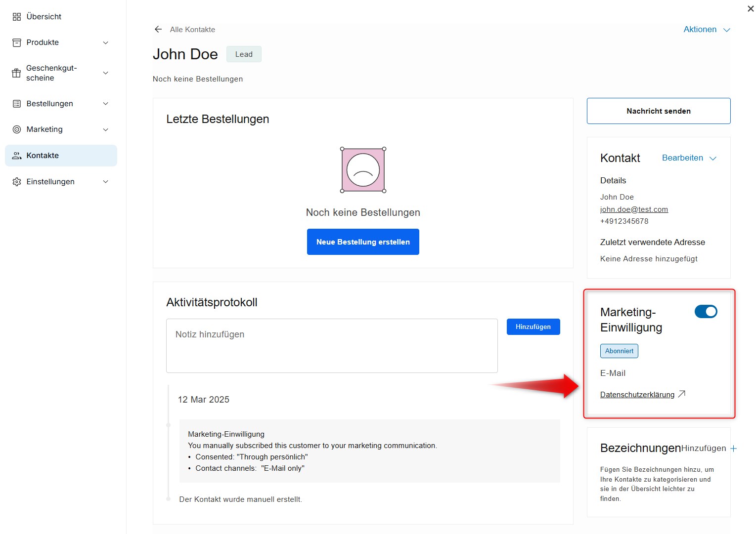The height and width of the screenshot is (534, 756).
Task: Disable the Marketing-Einwilligung toggle
Action: [x=706, y=312]
